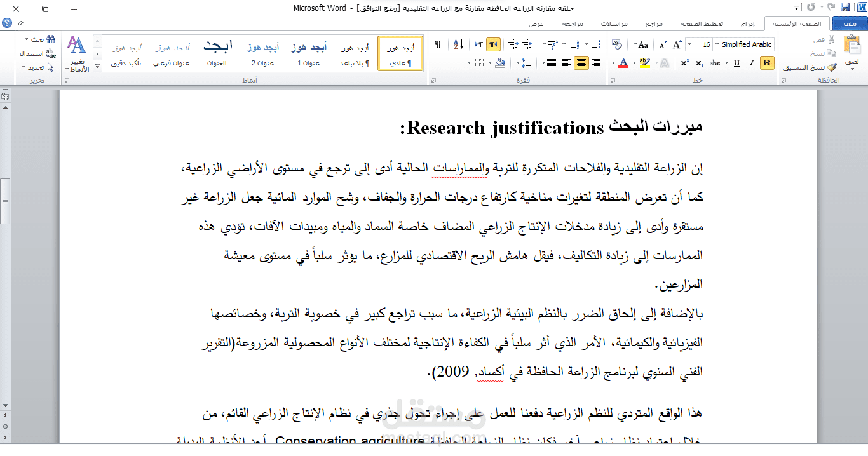Apply subscript formatting
This screenshot has width=868, height=456.
tap(698, 63)
